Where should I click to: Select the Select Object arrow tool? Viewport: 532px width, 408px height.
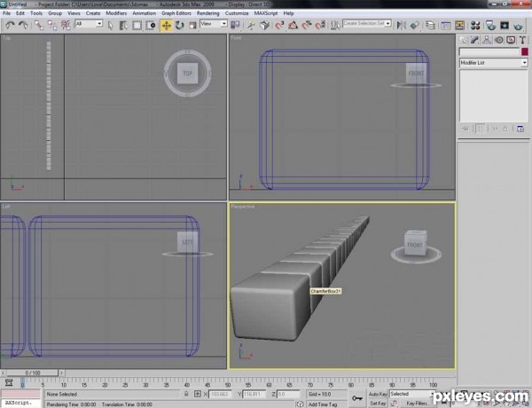[x=110, y=26]
